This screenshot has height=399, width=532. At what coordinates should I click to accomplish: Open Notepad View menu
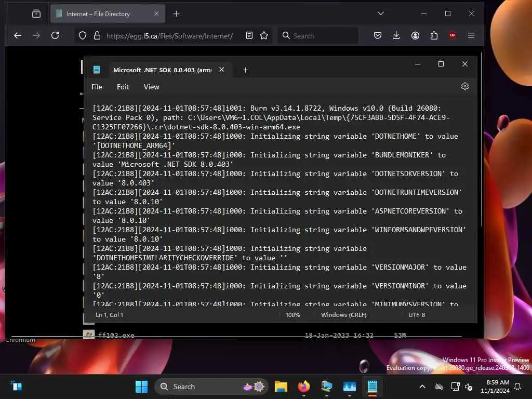tap(151, 87)
